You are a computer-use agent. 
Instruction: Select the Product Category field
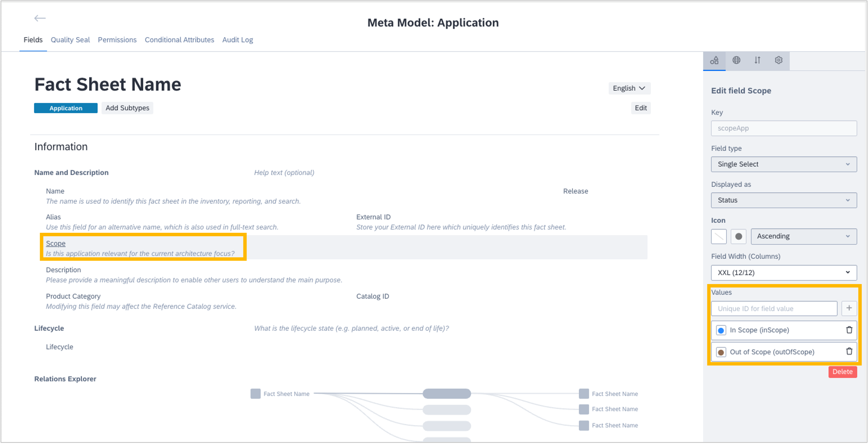[73, 296]
